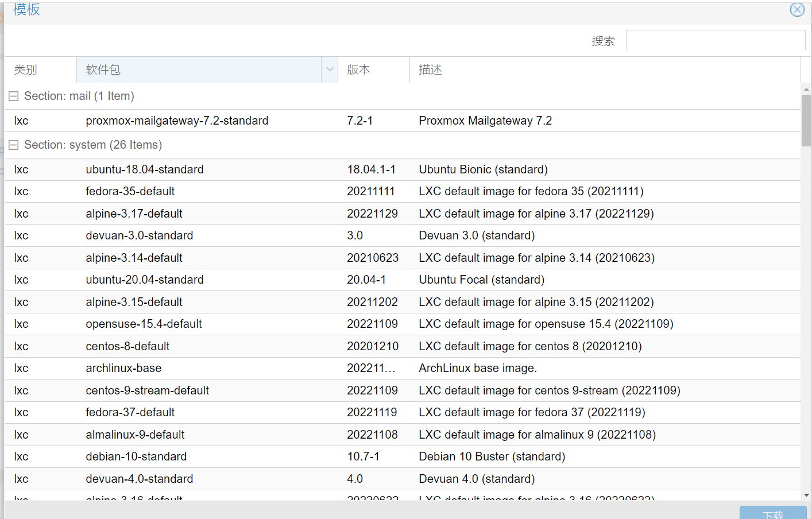Image resolution: width=812 pixels, height=519 pixels.
Task: Sort by the 版本 column header
Action: (x=373, y=69)
